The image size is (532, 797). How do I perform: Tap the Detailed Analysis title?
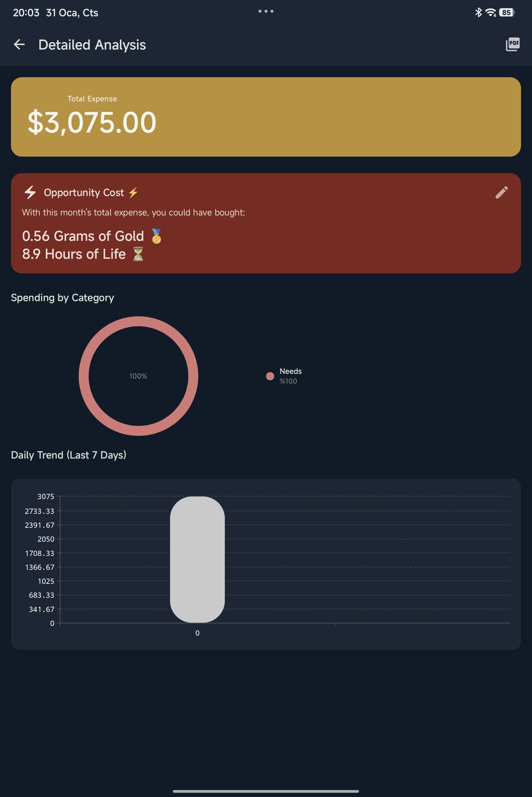click(x=92, y=44)
